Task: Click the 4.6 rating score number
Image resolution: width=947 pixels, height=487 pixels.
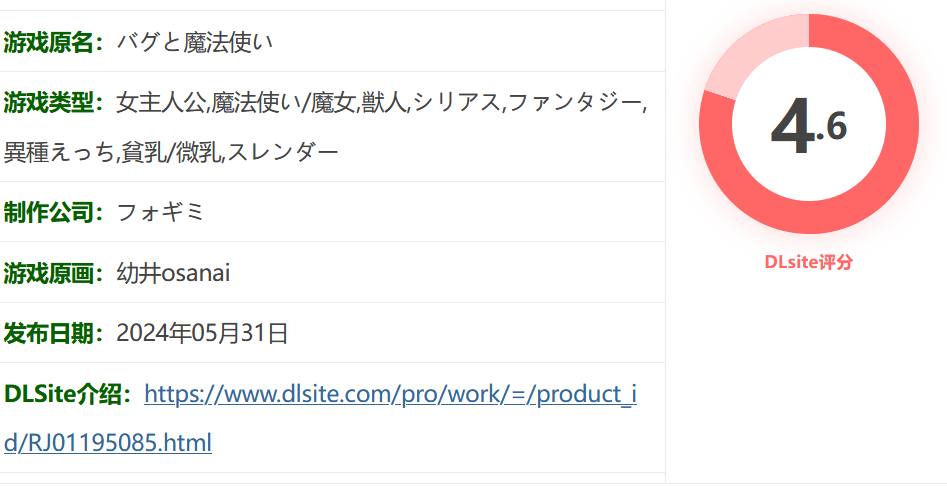Action: 809,126
